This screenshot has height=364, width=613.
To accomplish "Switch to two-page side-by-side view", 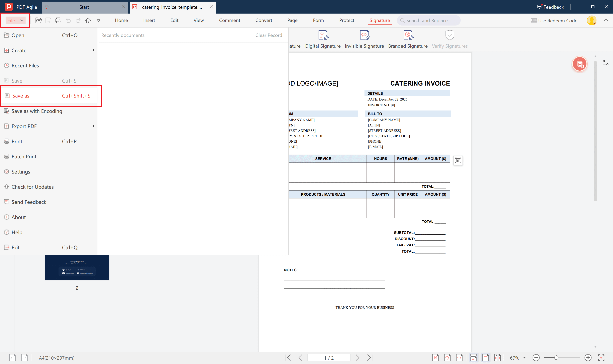I will pos(498,358).
